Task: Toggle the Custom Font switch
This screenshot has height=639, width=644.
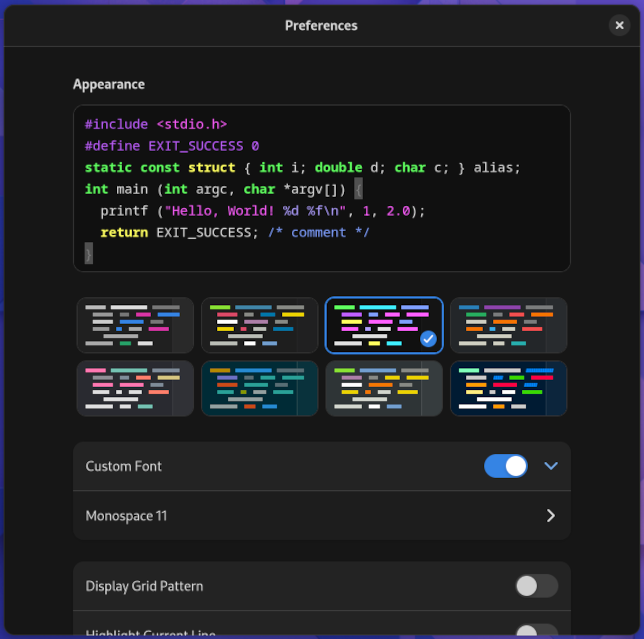Action: (x=506, y=466)
